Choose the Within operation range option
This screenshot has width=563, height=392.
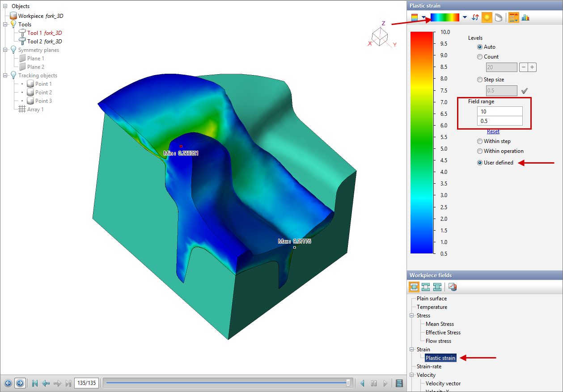[480, 151]
